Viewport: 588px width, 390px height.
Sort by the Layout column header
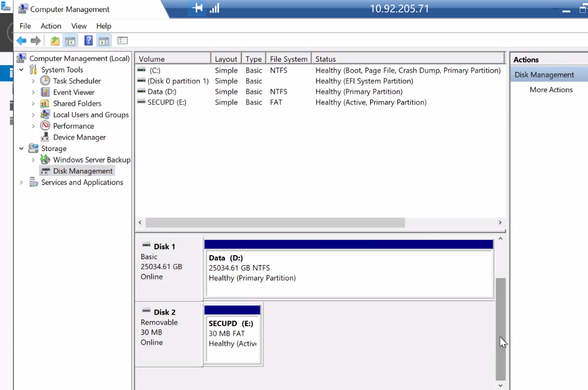226,59
